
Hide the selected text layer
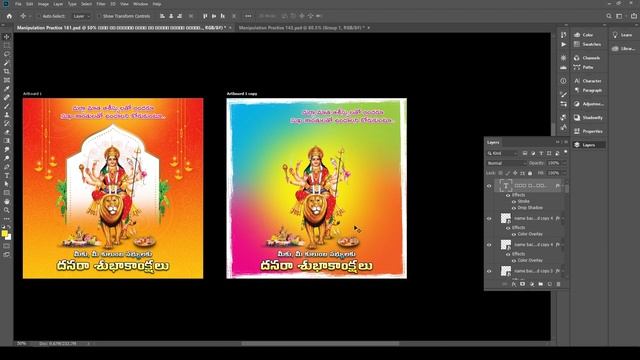pyautogui.click(x=489, y=186)
